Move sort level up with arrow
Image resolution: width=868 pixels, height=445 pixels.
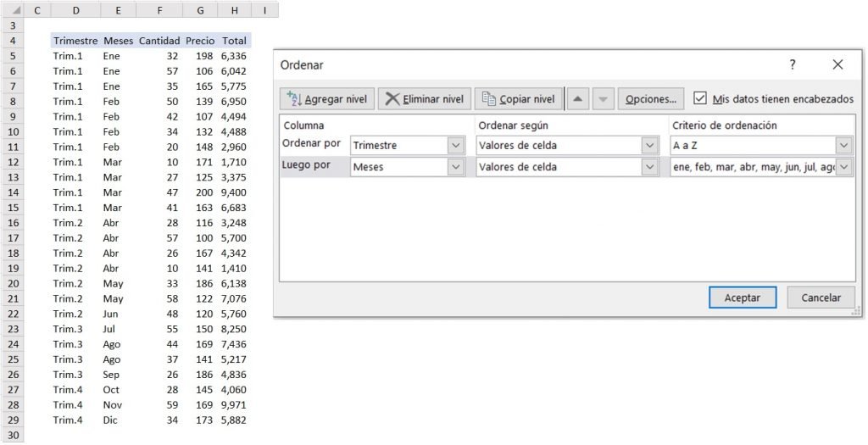578,99
